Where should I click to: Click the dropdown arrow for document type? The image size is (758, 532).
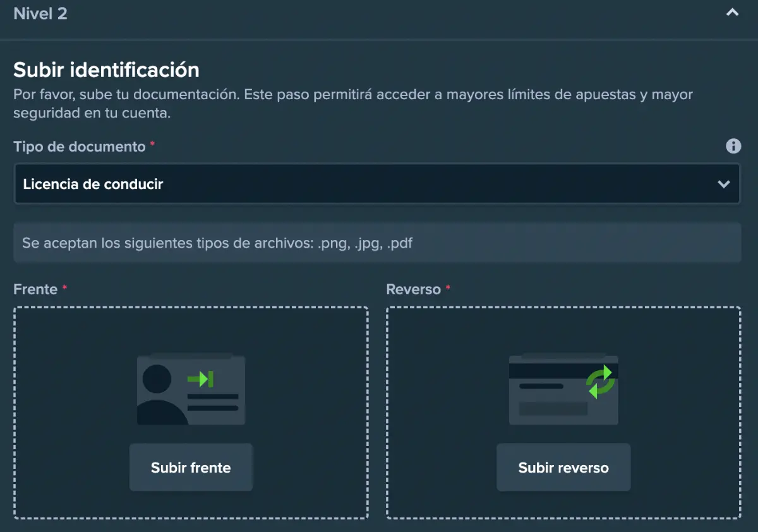point(724,184)
